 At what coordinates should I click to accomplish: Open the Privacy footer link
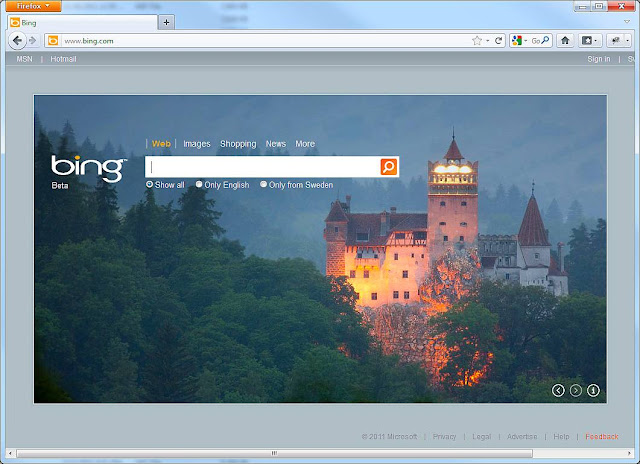pos(444,437)
